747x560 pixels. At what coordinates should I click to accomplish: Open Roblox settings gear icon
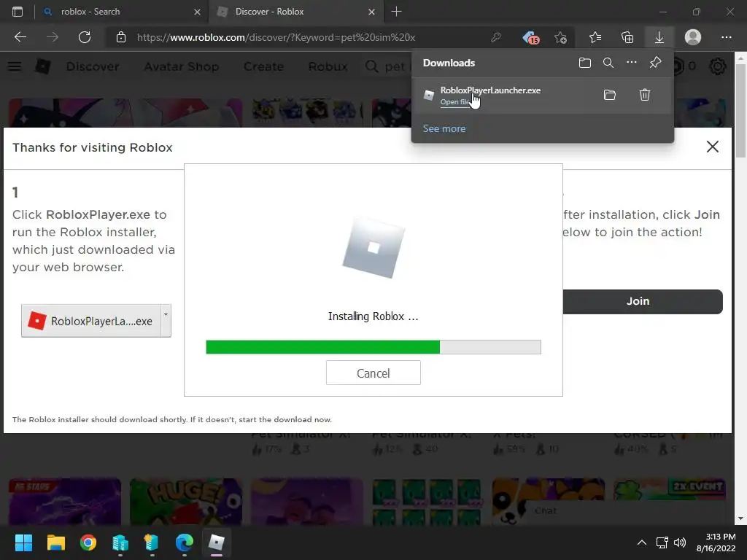pyautogui.click(x=718, y=66)
